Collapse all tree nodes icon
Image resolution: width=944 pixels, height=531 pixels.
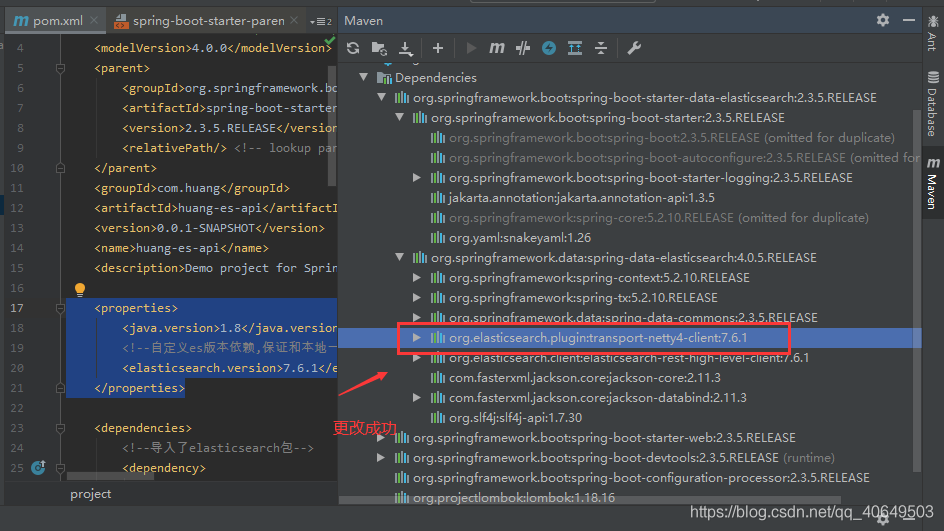pos(601,48)
